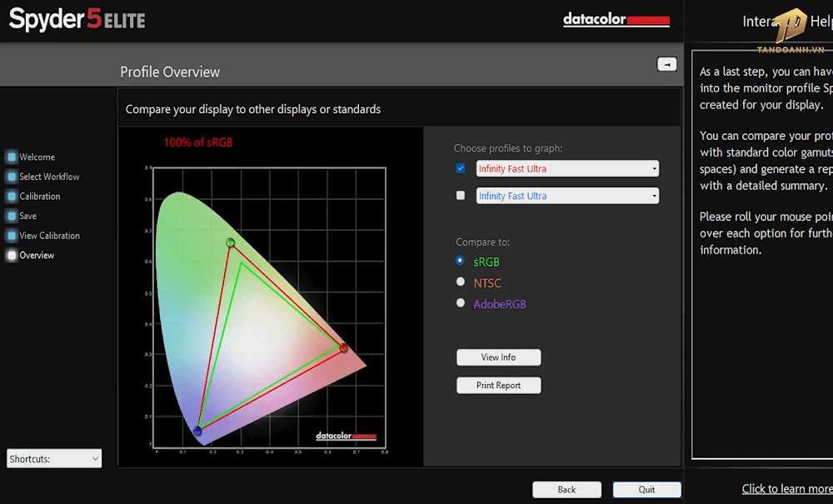Click the Overview step indicator icon
The width and height of the screenshot is (833, 504).
12,256
